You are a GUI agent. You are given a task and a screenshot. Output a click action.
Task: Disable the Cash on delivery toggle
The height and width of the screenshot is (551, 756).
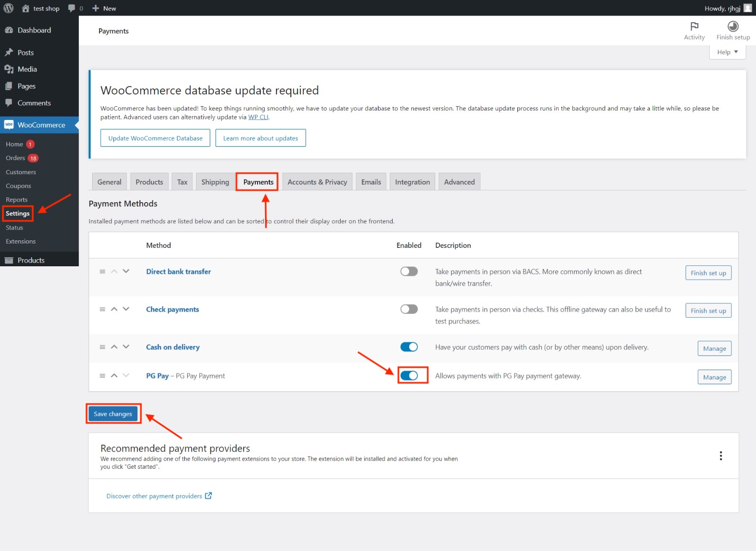[x=409, y=347]
